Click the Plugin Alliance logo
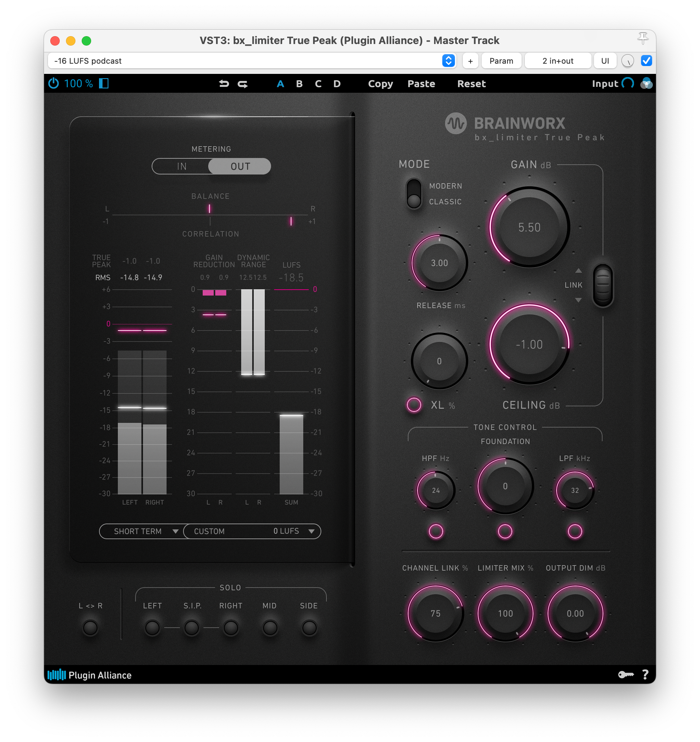 pos(90,675)
